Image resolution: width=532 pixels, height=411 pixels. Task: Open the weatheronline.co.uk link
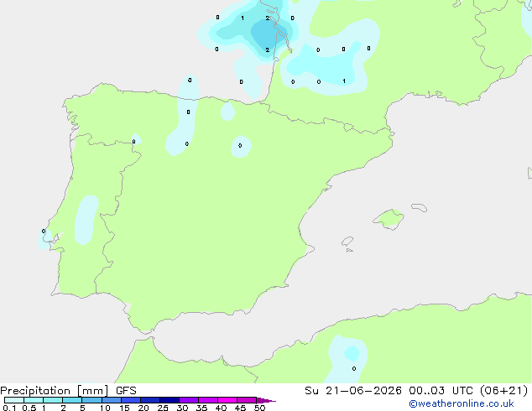click(462, 403)
